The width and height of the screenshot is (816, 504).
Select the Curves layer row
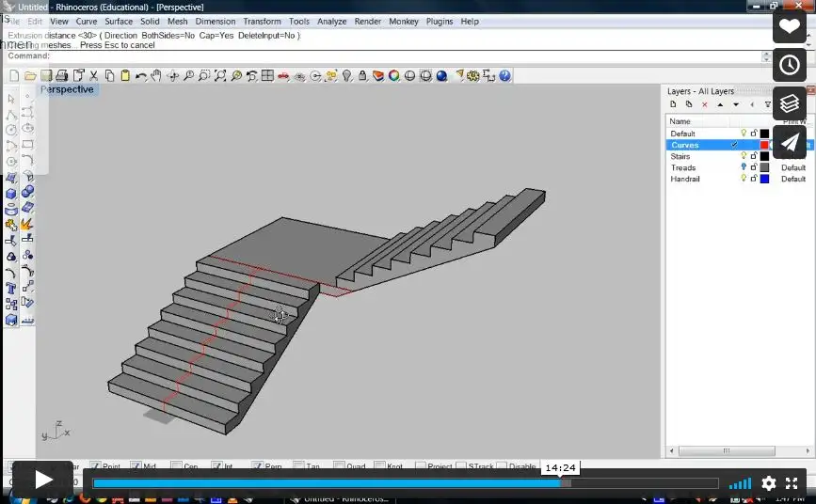pos(739,145)
